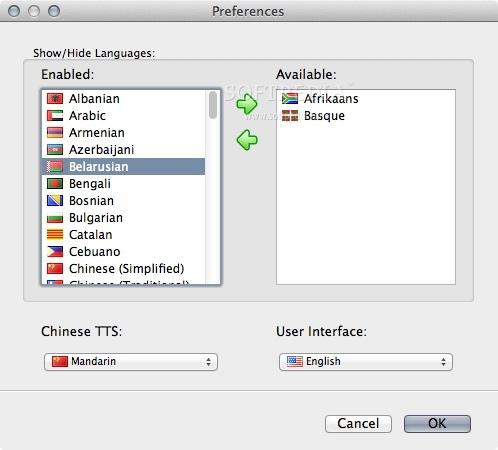Click the Bengali flag icon

coord(55,183)
